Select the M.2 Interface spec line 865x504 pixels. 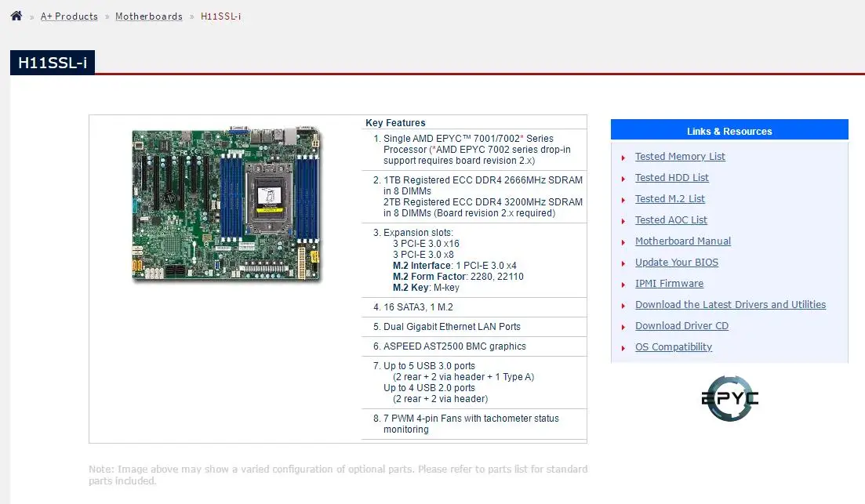point(455,266)
